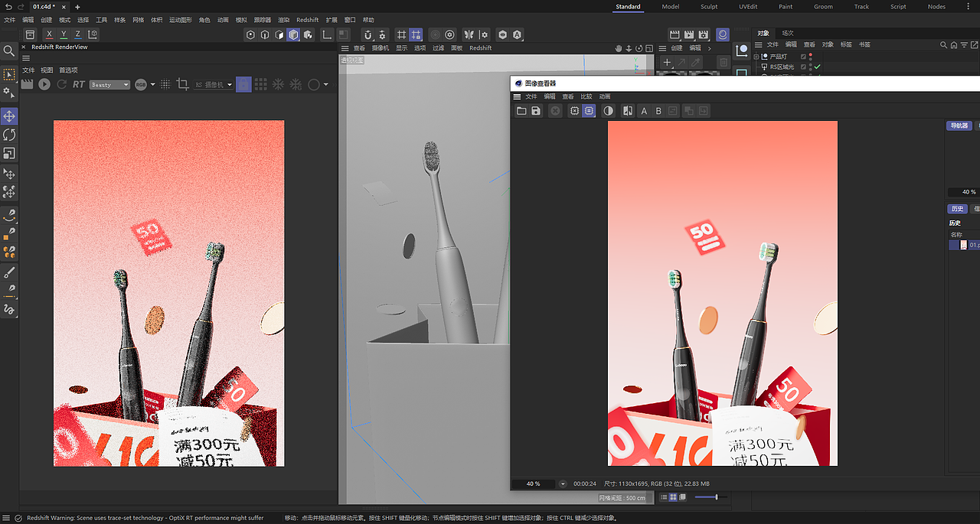Select the 01 render entry in history list
The width and height of the screenshot is (980, 524).
[x=965, y=245]
